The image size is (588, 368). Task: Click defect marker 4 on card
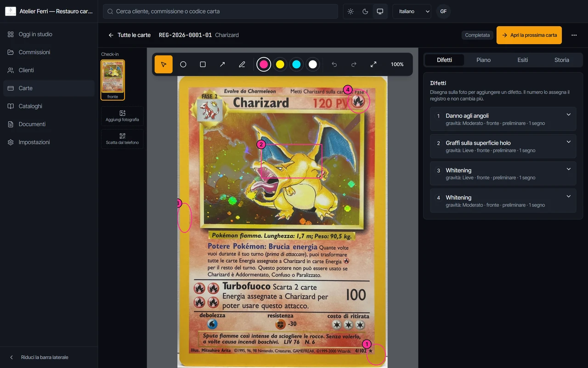[348, 90]
